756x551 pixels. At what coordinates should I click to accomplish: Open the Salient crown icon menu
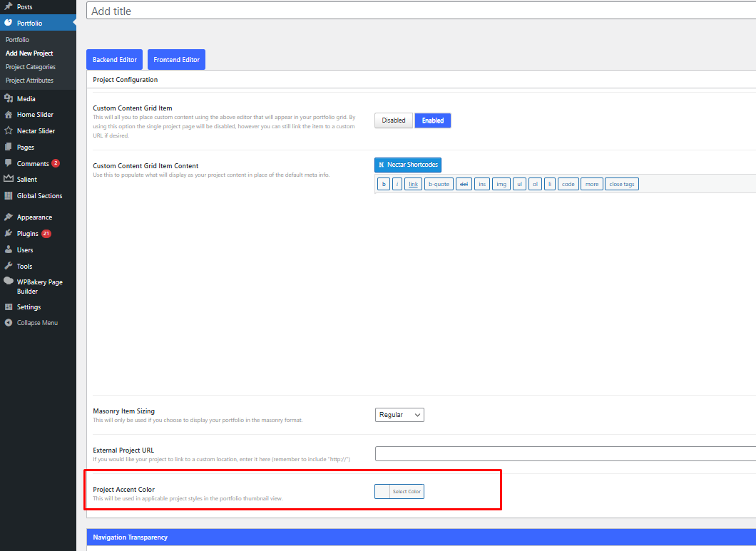tap(9, 180)
